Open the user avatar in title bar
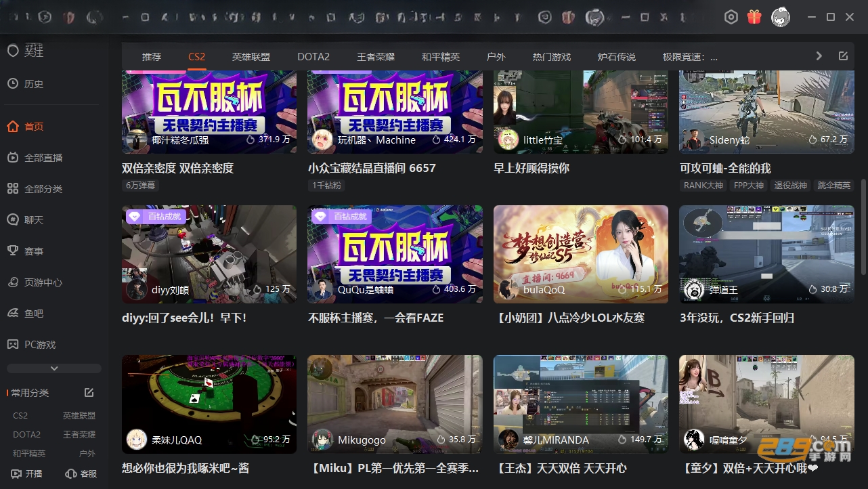Image resolution: width=868 pixels, height=489 pixels. coord(781,17)
